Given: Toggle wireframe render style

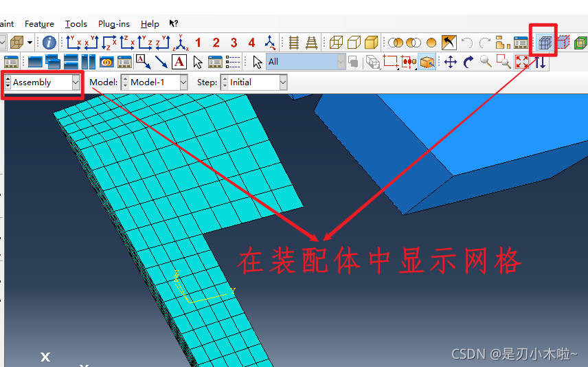Looking at the screenshot, I should click(336, 43).
